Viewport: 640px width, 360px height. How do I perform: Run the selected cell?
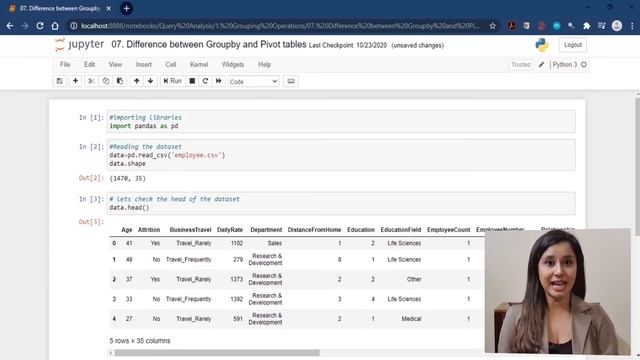(x=172, y=81)
